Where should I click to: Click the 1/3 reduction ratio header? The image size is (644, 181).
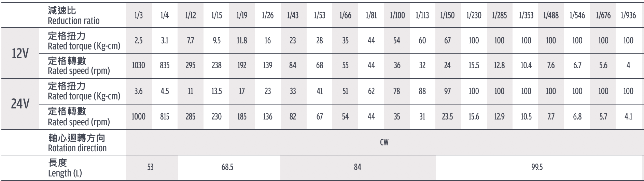pos(139,15)
